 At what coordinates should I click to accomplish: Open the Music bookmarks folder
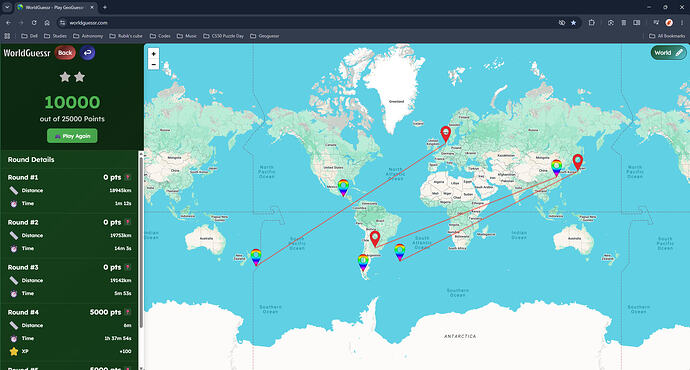[x=187, y=36]
